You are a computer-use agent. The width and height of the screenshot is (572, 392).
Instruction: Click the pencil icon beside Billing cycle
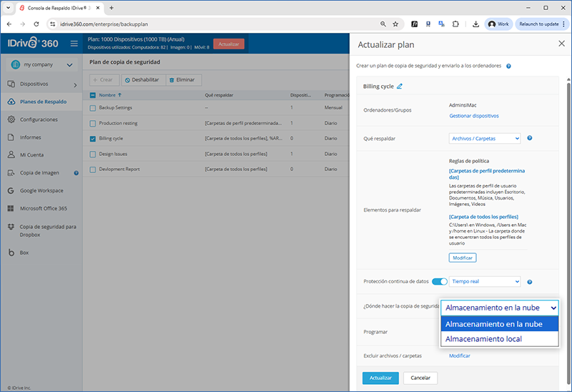(400, 86)
